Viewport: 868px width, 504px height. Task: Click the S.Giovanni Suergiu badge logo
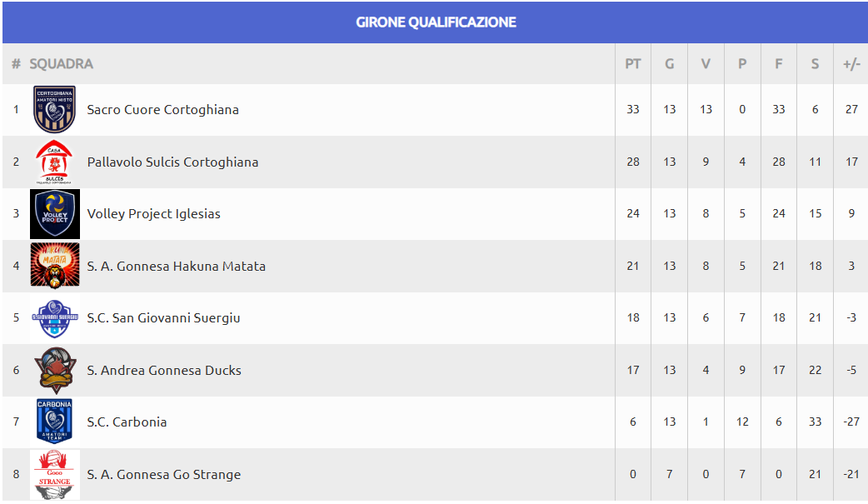pos(55,318)
